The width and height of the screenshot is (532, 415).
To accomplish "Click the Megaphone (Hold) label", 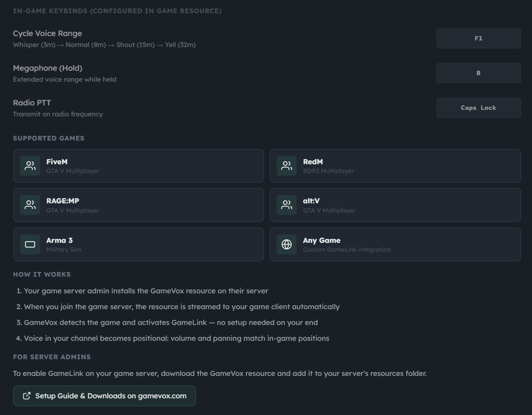I will click(x=47, y=68).
